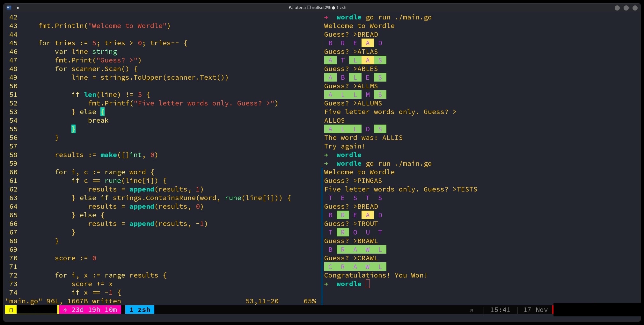Click the "break" statement on line 54
The width and height of the screenshot is (644, 325).
coord(98,120)
